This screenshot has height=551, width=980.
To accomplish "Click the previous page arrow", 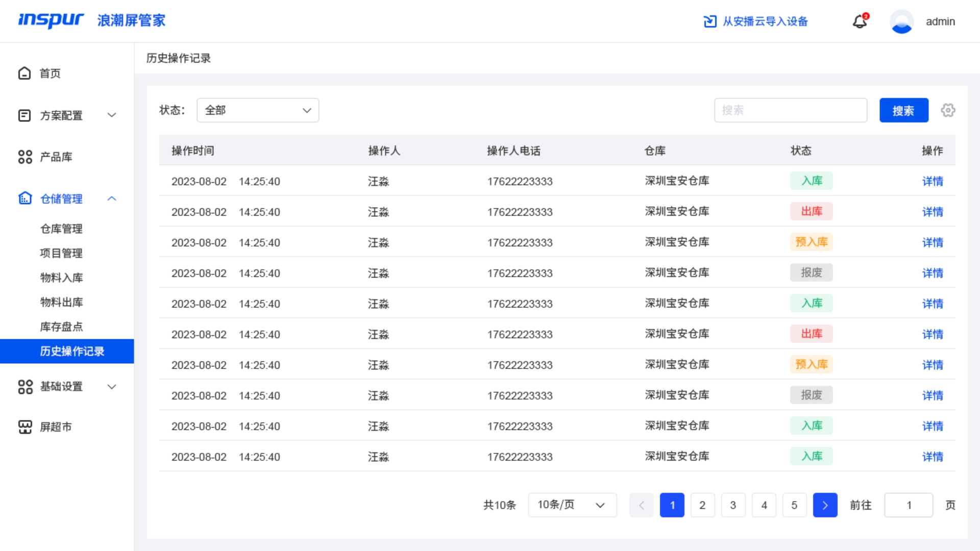I will [x=642, y=505].
